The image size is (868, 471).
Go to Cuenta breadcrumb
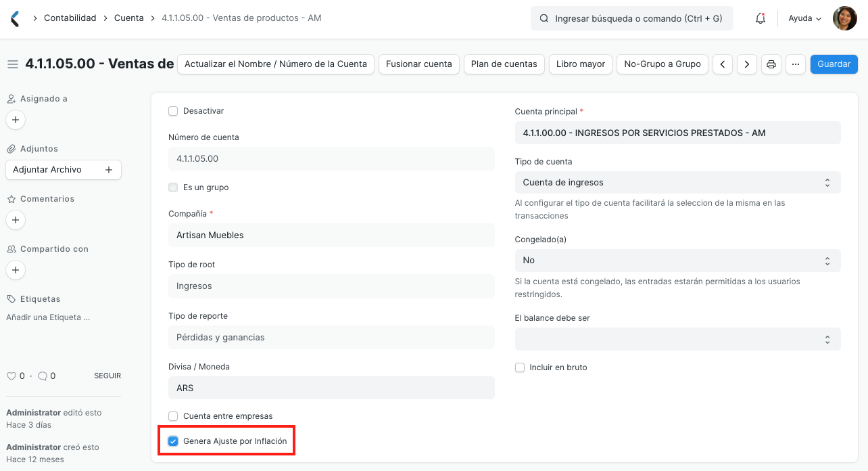click(x=128, y=18)
